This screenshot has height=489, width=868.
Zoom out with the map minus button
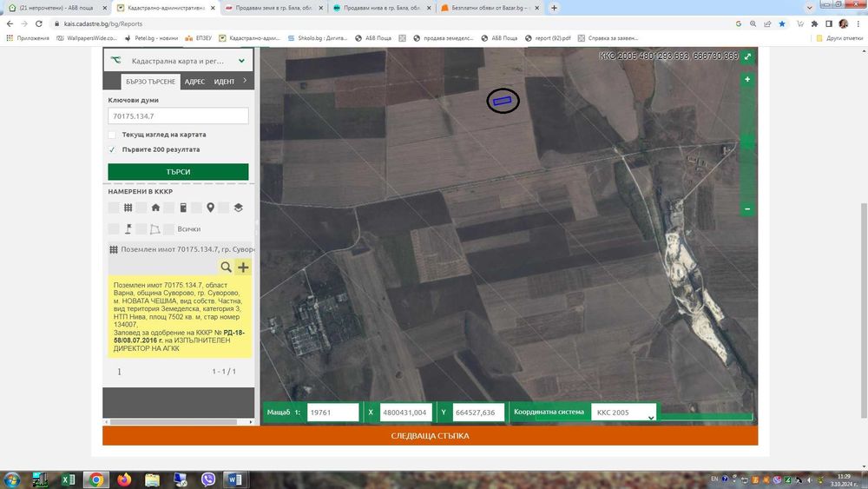[x=747, y=208]
